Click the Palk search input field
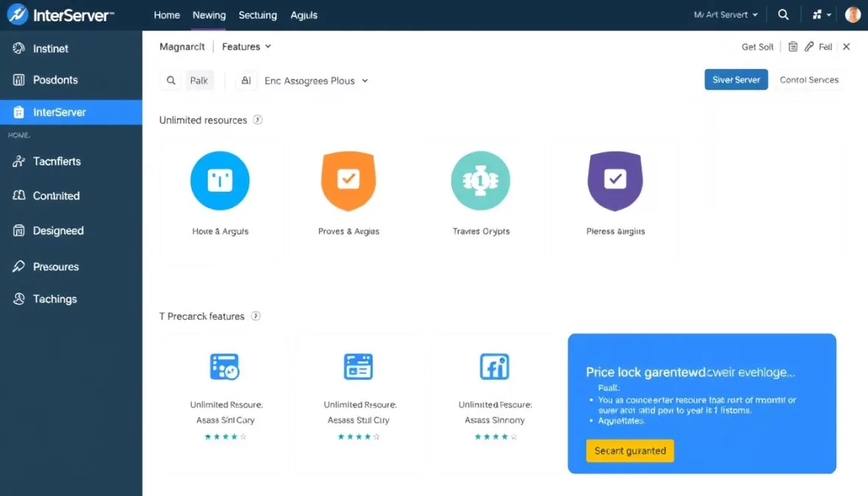868x496 pixels. (199, 80)
